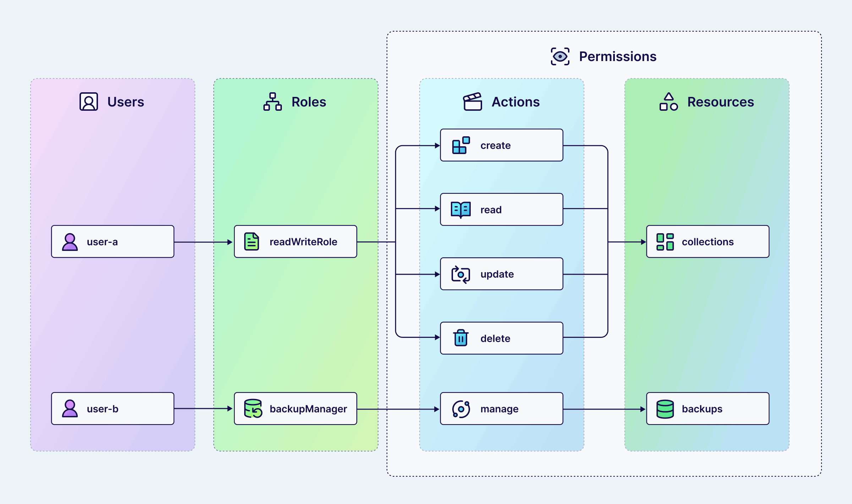The height and width of the screenshot is (504, 852).
Task: Click the database icon in the backups node
Action: click(x=665, y=409)
